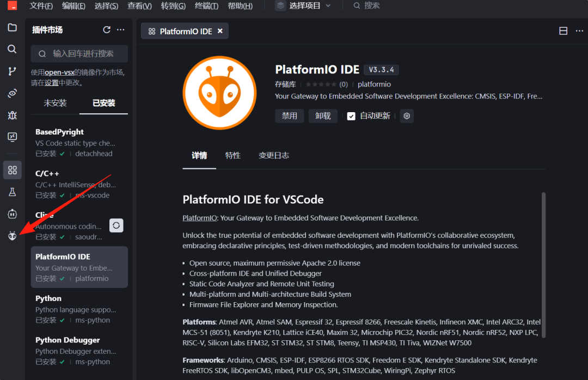Viewport: 588px width, 380px height.
Task: Open the PlatformIO alien icon in sidebar
Action: point(12,236)
